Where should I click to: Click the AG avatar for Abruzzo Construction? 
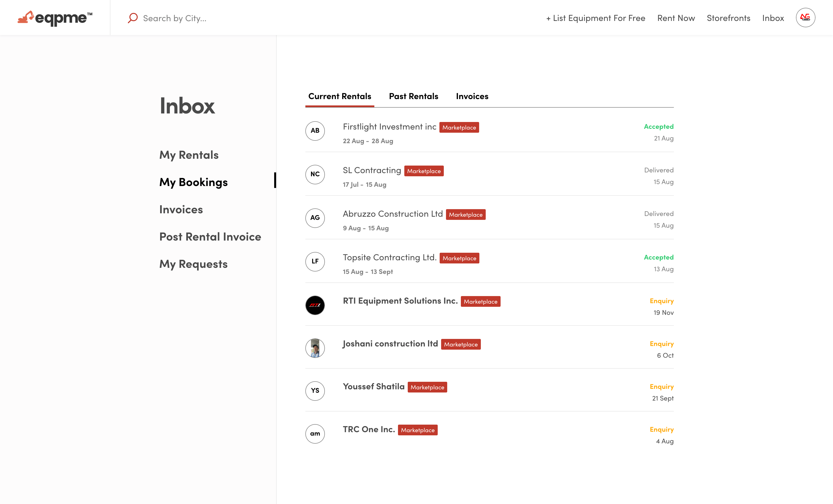click(315, 218)
